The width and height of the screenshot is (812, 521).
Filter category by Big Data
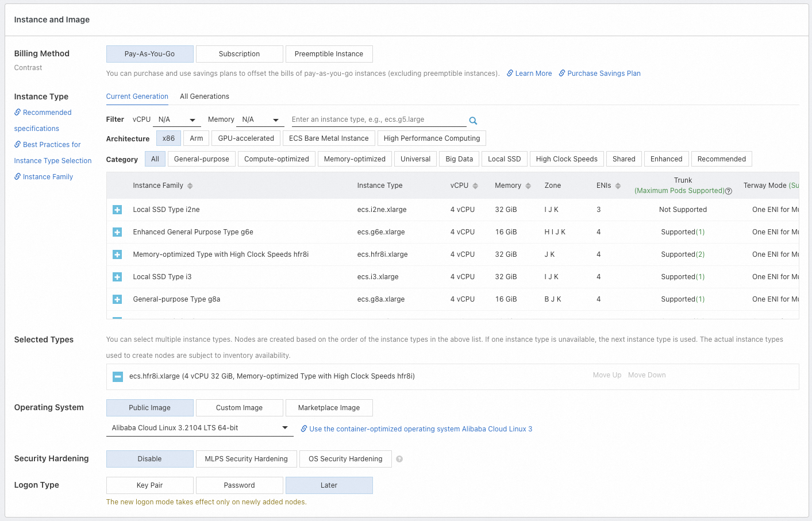coord(460,159)
